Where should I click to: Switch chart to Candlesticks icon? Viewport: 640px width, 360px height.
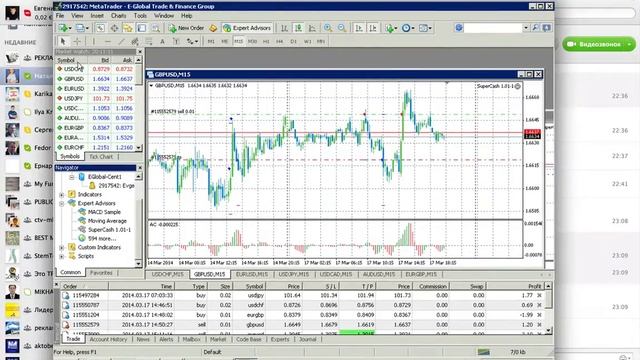coord(298,28)
